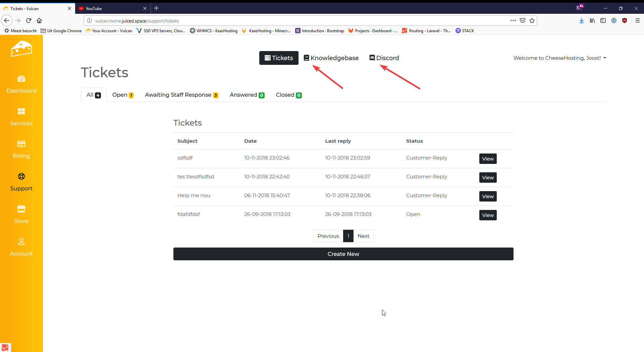Open the Account user icon
Viewport: 644px width, 352px height.
21,242
